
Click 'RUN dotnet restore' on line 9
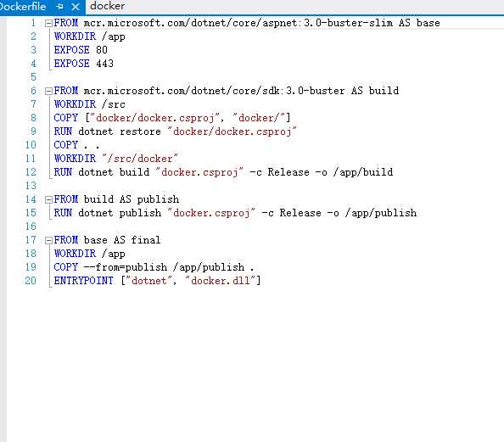[x=108, y=131]
